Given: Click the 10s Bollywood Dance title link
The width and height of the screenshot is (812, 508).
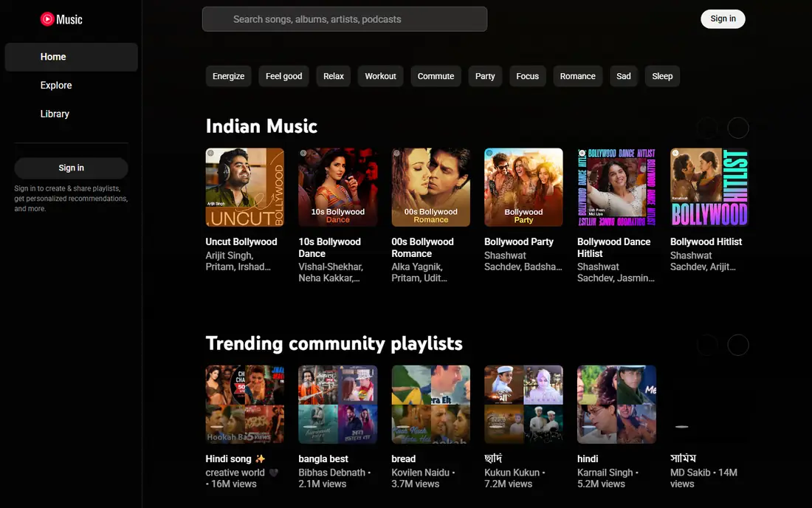Looking at the screenshot, I should pos(329,247).
